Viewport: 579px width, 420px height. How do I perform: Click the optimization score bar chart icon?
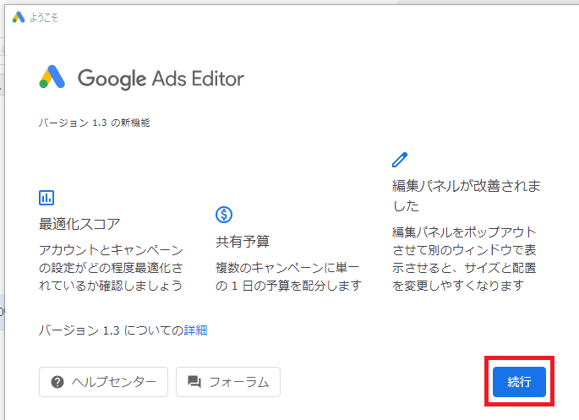pyautogui.click(x=47, y=198)
